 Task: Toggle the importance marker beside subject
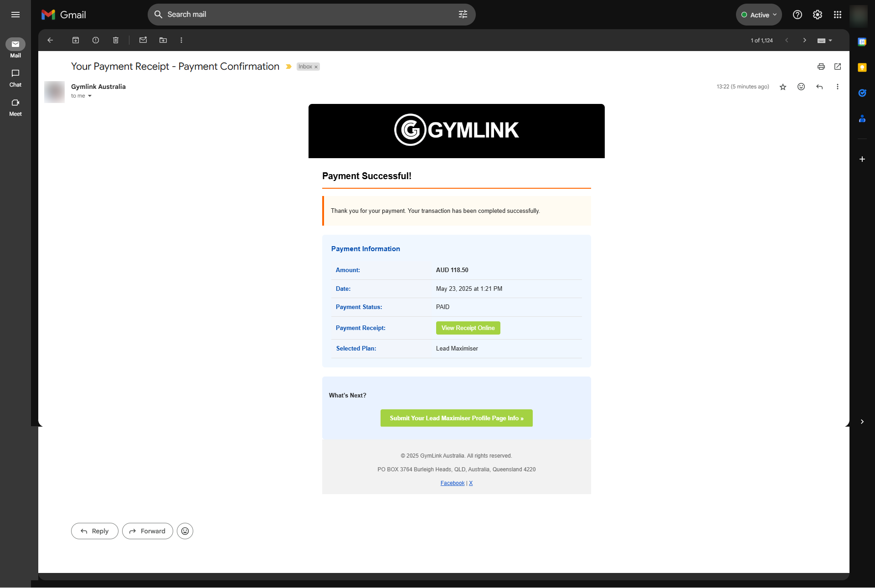[x=288, y=67]
